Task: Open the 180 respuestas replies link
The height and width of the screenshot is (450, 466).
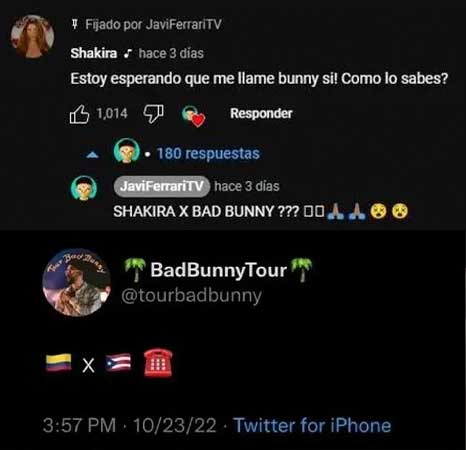Action: 208,154
